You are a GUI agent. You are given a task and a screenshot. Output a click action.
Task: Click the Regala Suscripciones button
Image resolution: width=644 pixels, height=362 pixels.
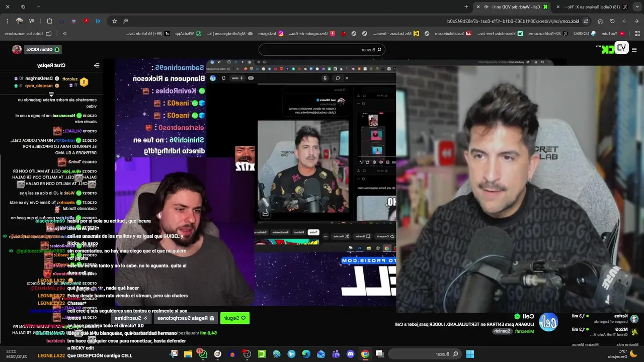[x=186, y=318]
